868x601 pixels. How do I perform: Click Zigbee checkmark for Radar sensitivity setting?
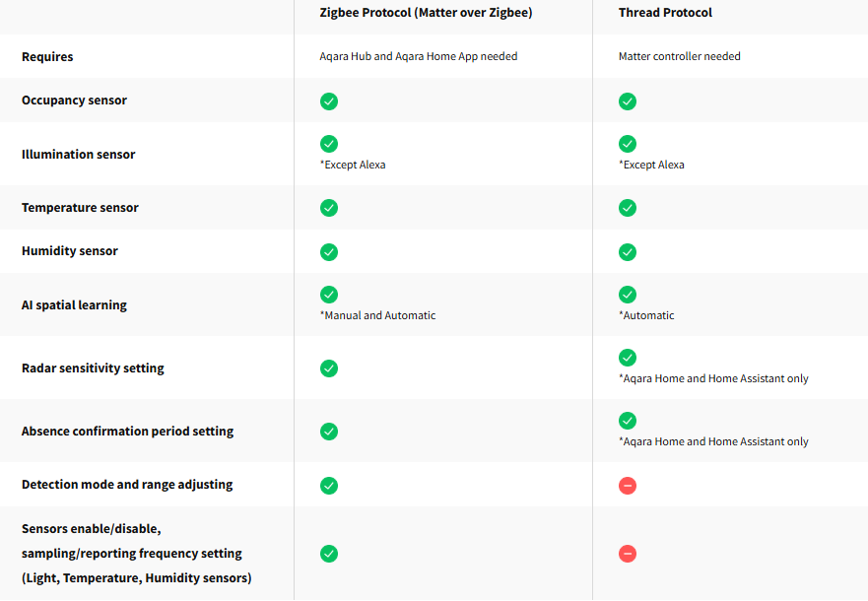[329, 368]
